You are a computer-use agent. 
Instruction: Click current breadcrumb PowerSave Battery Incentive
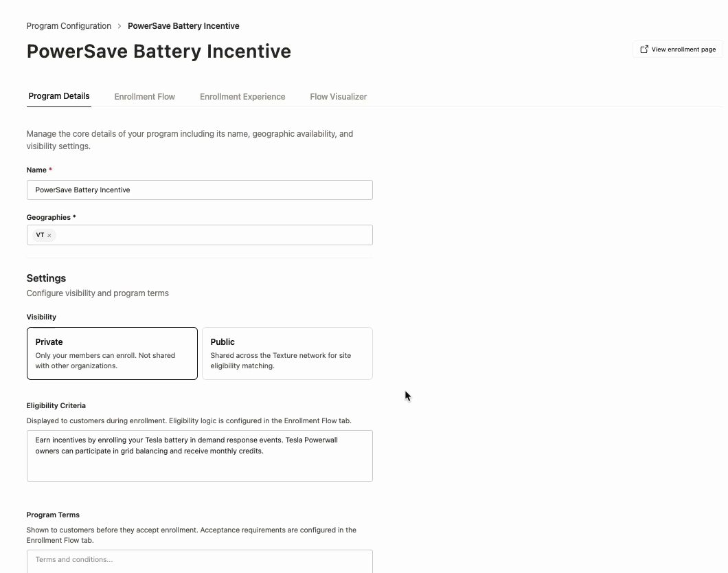click(x=183, y=26)
